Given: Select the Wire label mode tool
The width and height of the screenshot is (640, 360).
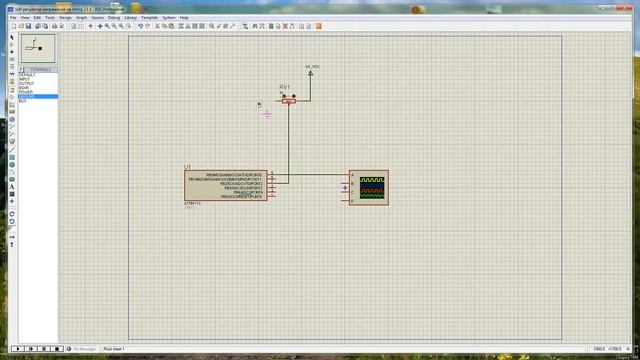Looking at the screenshot, I should [x=12, y=59].
